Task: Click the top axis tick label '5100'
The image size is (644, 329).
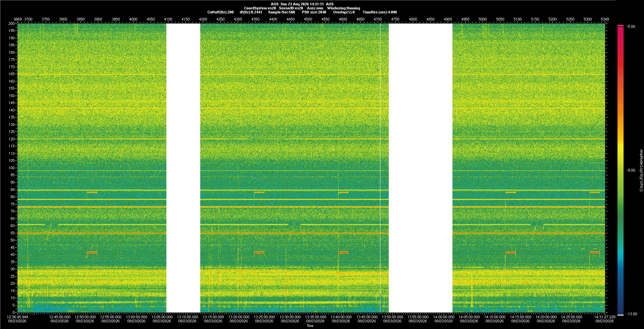Action: [518, 19]
